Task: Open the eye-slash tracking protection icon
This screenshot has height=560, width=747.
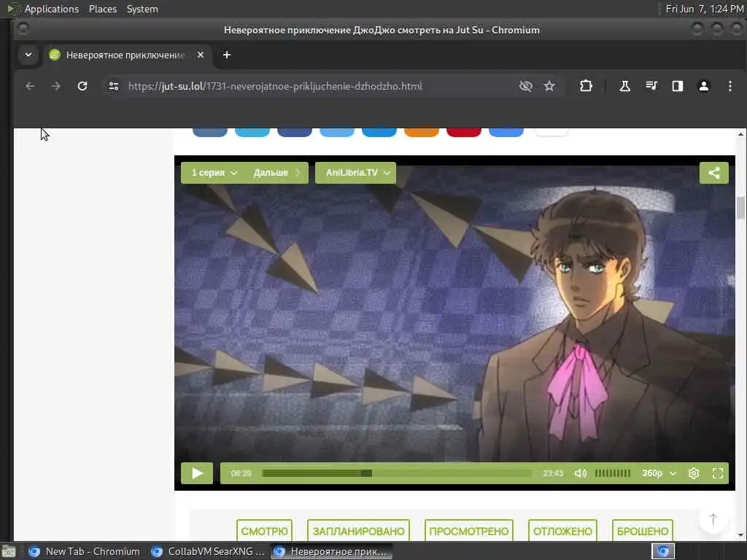Action: (x=525, y=86)
